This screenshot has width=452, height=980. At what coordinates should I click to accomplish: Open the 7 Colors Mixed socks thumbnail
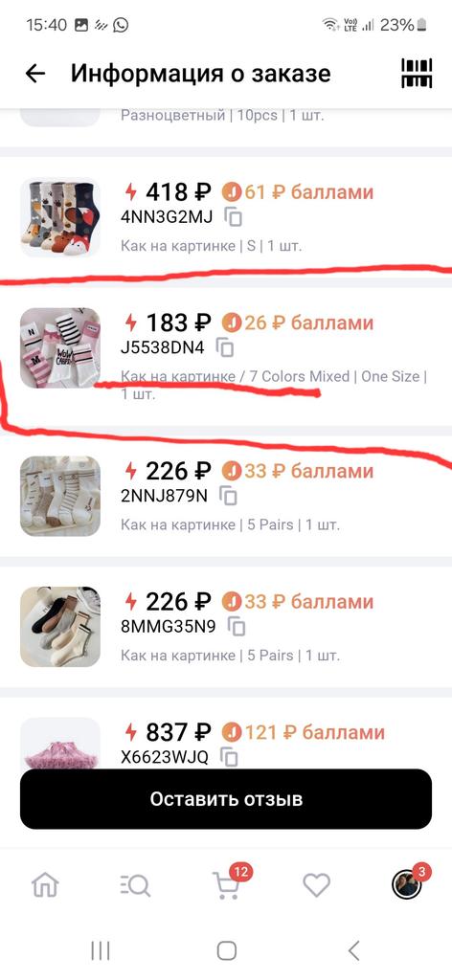click(x=60, y=347)
